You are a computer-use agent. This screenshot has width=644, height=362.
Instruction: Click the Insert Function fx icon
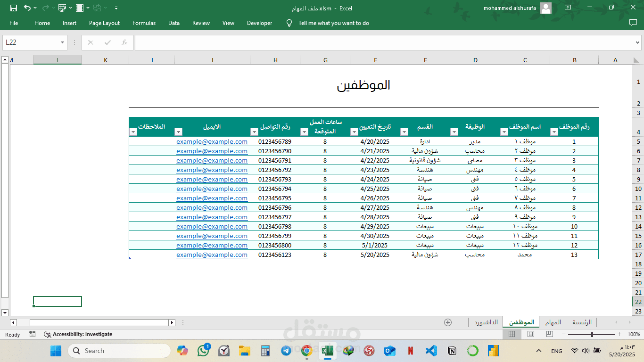pyautogui.click(x=124, y=42)
